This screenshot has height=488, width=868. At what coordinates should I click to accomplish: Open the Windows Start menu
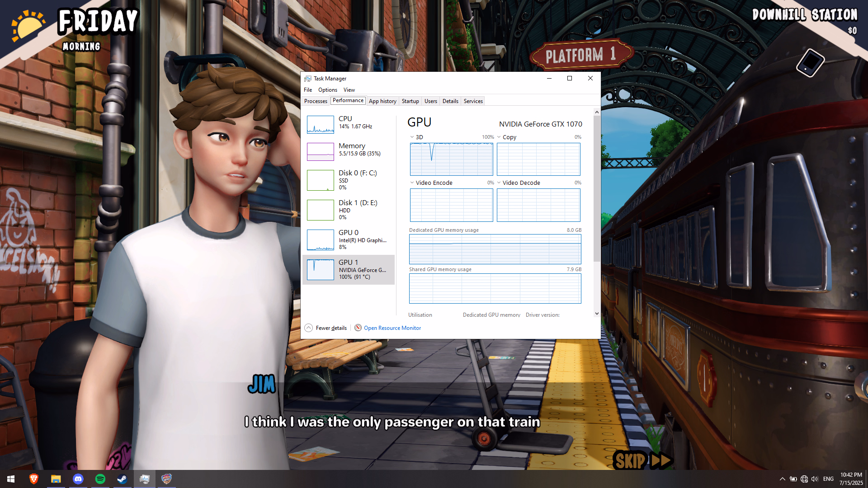(11, 479)
